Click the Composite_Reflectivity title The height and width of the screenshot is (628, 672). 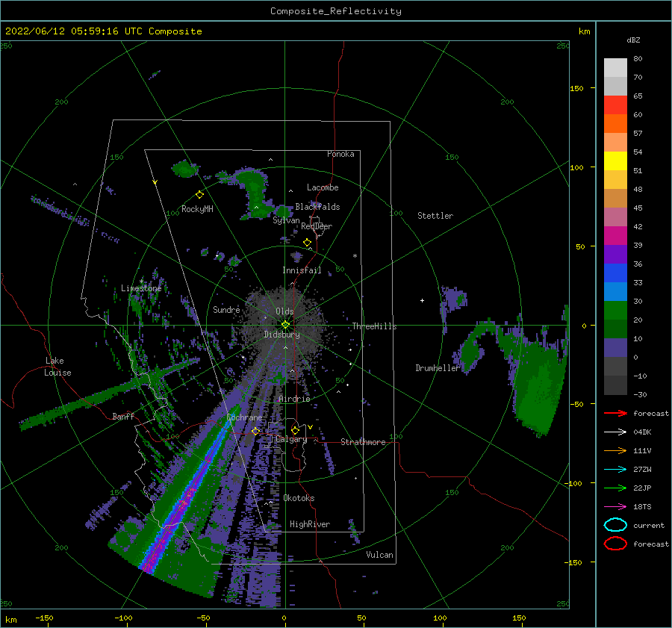335,11
